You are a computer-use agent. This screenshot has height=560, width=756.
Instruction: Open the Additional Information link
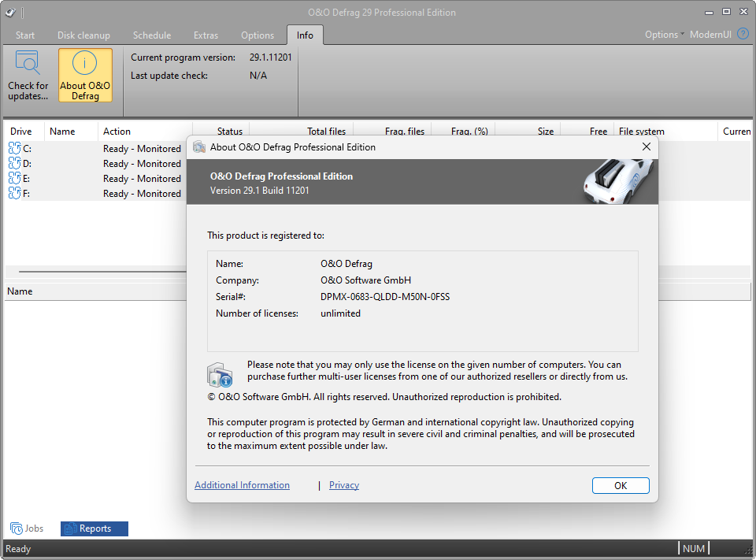click(242, 484)
